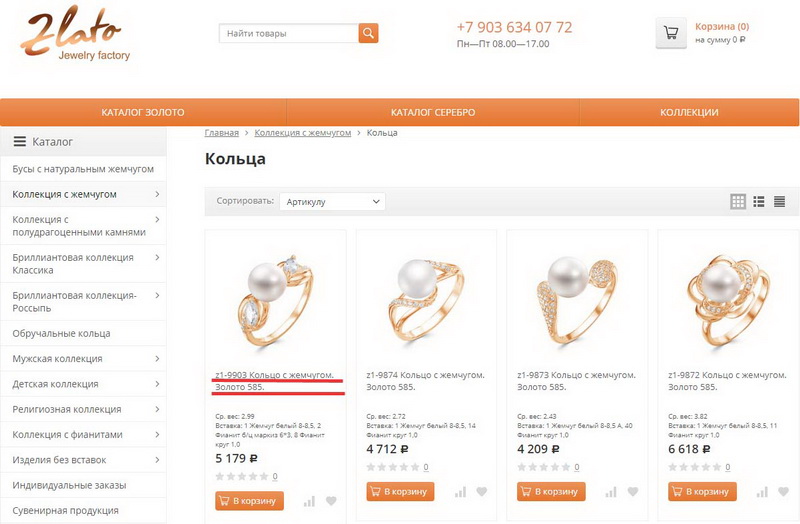The image size is (800, 524).
Task: Click the Каталог hamburger menu icon
Action: (19, 141)
